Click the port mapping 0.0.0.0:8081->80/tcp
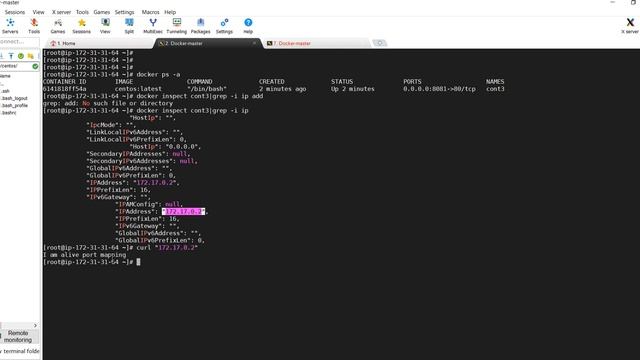Image resolution: width=640 pixels, height=360 pixels. 439,89
